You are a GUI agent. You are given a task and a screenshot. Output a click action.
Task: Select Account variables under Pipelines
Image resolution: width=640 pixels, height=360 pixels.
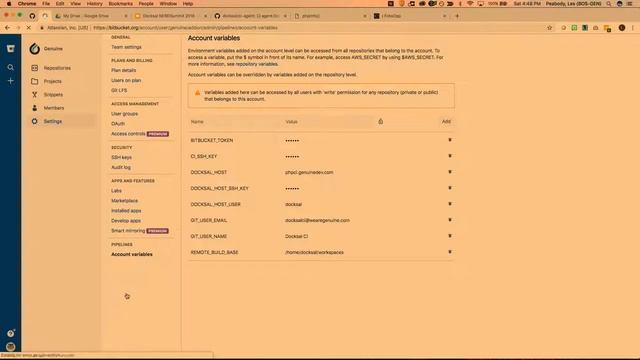click(132, 254)
